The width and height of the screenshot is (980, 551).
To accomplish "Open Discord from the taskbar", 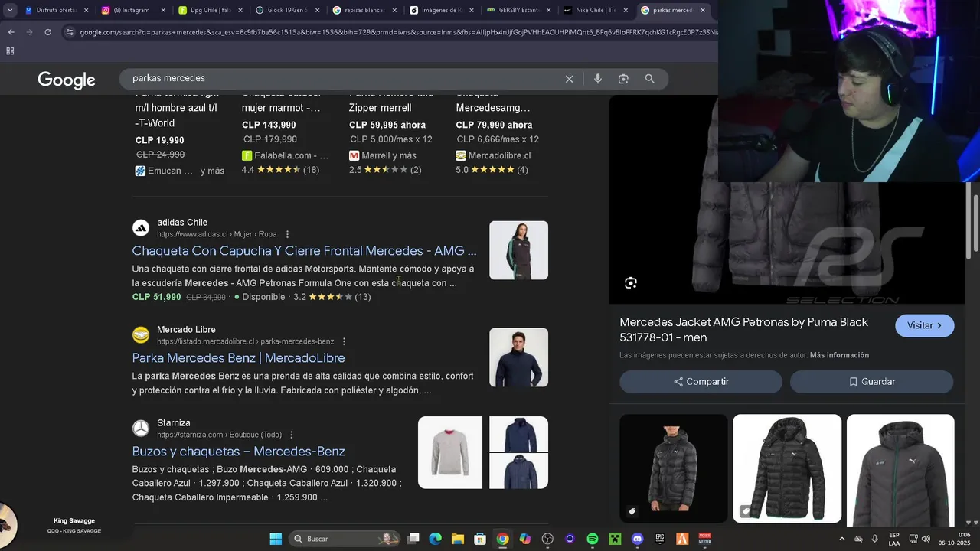I will 638,539.
